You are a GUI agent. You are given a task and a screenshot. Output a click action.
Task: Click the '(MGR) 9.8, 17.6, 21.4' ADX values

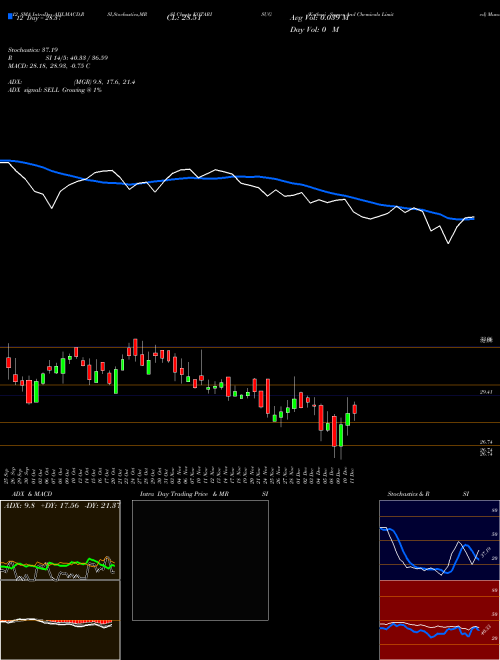point(104,82)
